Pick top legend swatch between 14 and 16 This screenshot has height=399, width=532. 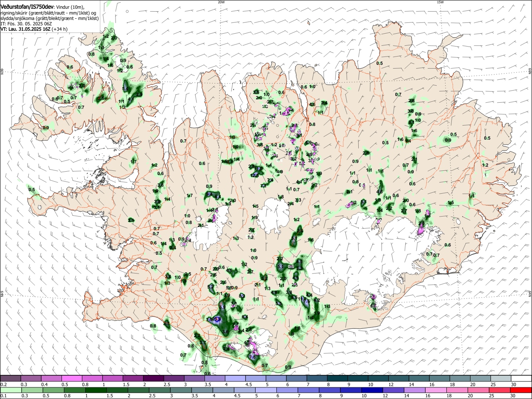419,379
